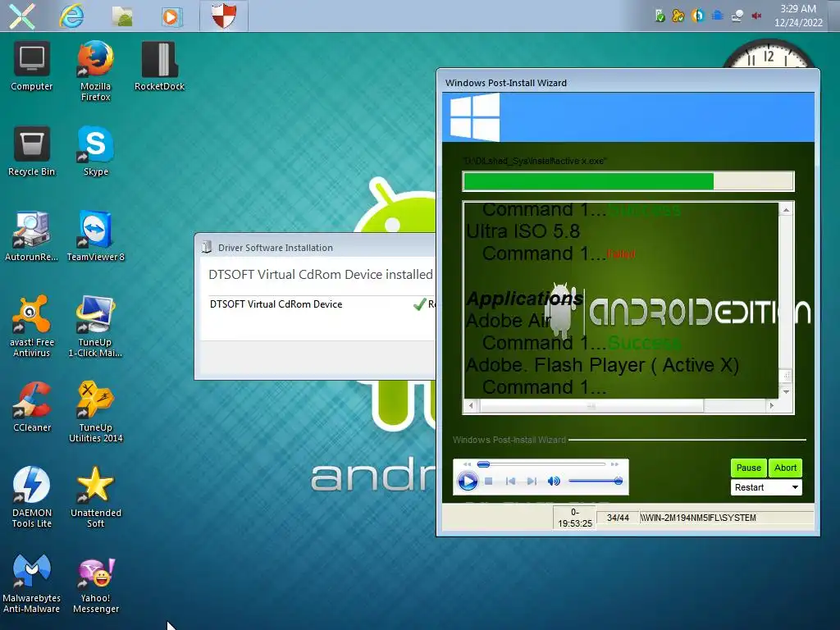Launch Internet Explorer from the taskbar

coord(71,16)
